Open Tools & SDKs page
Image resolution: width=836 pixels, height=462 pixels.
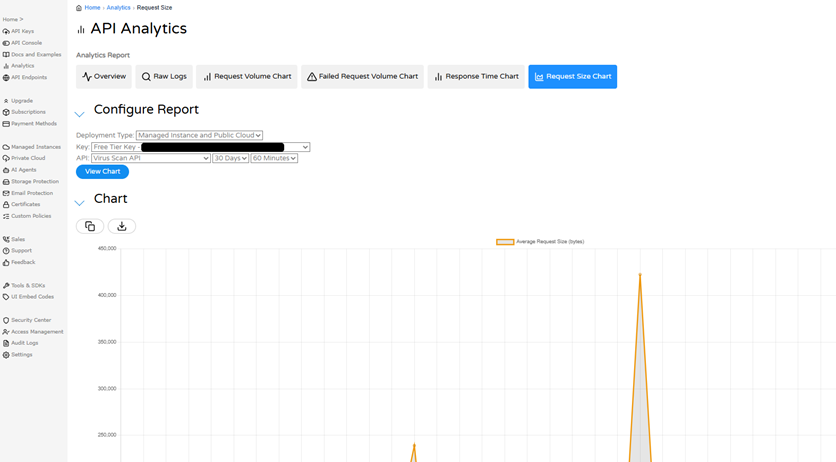(x=24, y=286)
